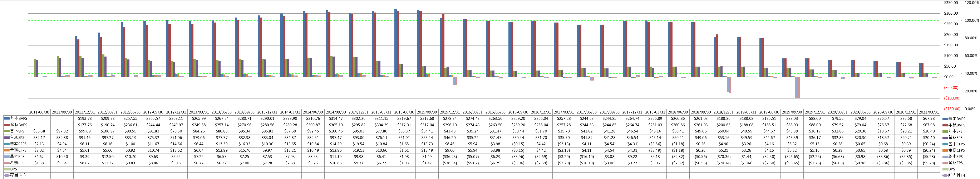Click 希釈EPS color key in right legend

[x=945, y=163]
